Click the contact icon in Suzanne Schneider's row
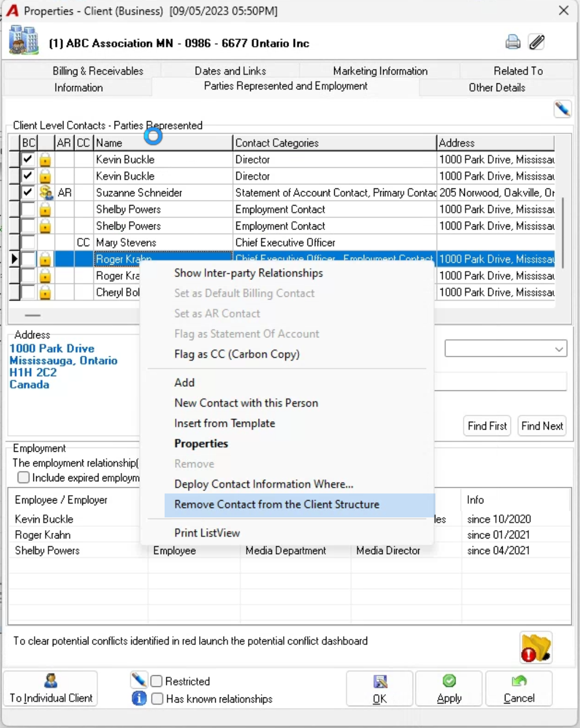 pos(46,193)
